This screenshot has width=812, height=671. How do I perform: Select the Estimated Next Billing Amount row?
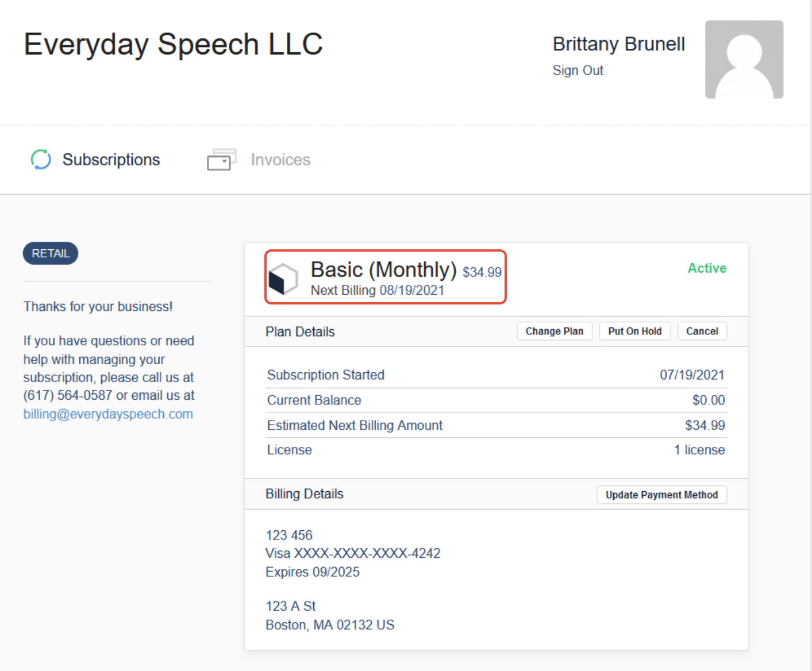496,426
